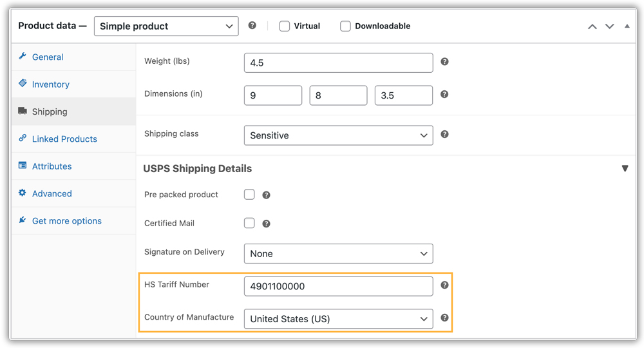
Task: Click the length dimension field showing 9
Action: [x=273, y=95]
